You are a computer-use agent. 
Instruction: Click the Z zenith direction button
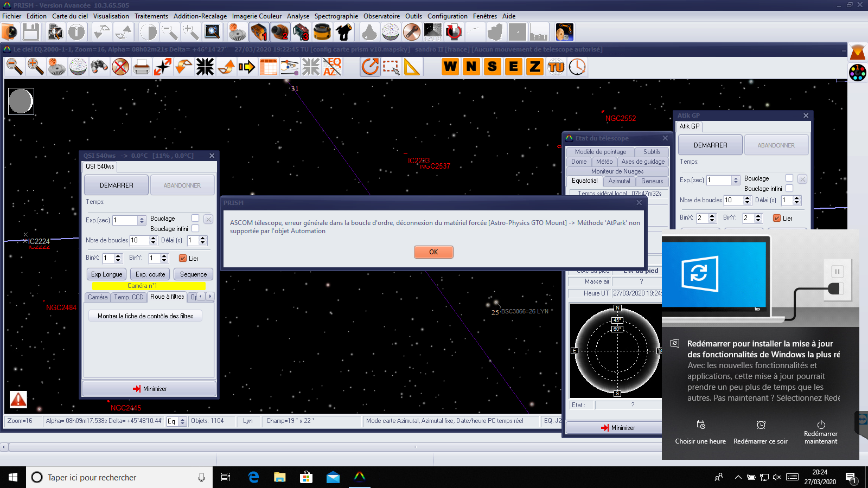coord(535,67)
